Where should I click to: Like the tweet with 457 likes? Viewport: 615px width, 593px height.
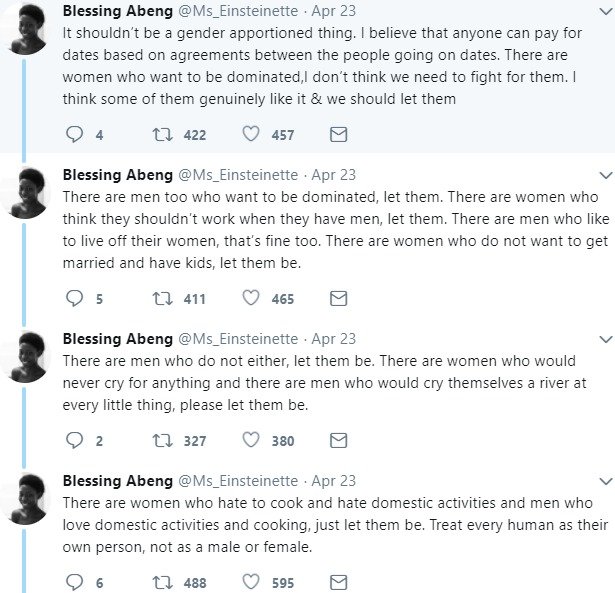point(251,134)
